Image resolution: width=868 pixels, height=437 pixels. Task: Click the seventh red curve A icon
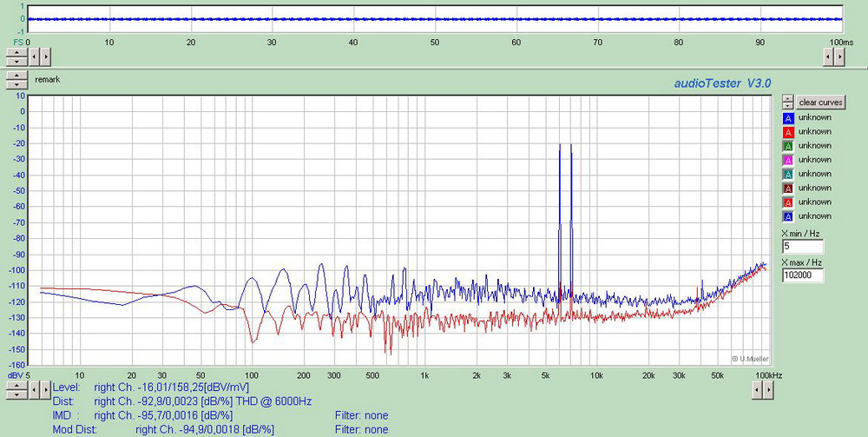click(788, 202)
